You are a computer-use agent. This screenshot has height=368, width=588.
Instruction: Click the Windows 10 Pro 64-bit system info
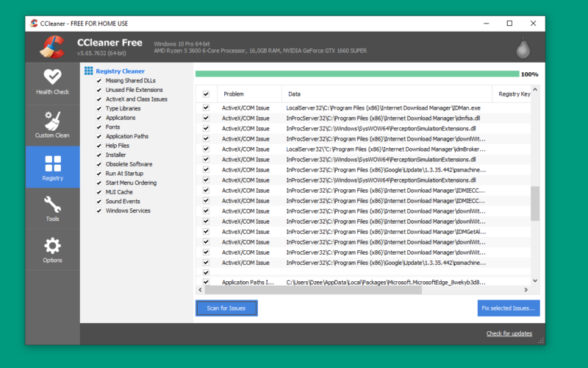(182, 44)
